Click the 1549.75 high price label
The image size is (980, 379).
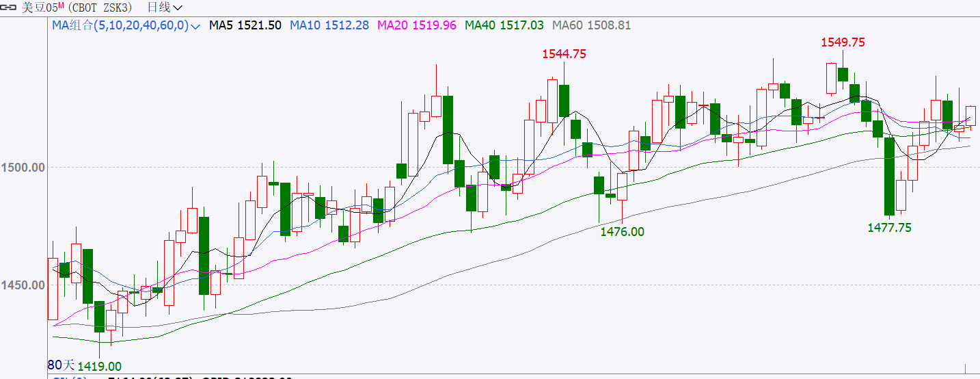pyautogui.click(x=843, y=42)
